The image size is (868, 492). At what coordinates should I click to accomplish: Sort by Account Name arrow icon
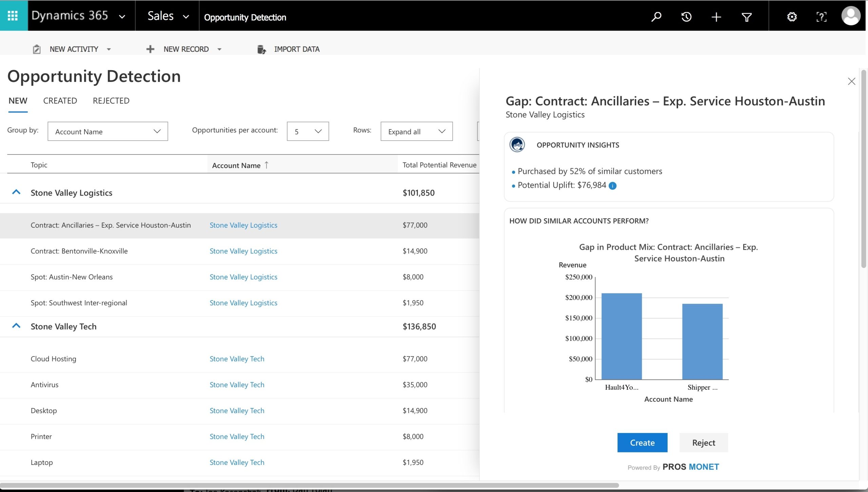(267, 165)
